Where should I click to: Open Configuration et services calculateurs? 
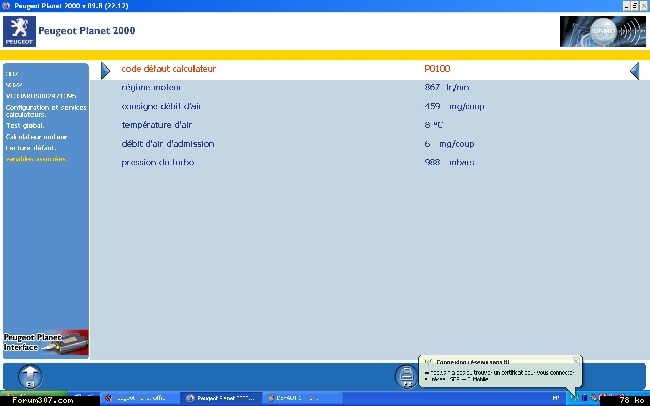coord(46,110)
